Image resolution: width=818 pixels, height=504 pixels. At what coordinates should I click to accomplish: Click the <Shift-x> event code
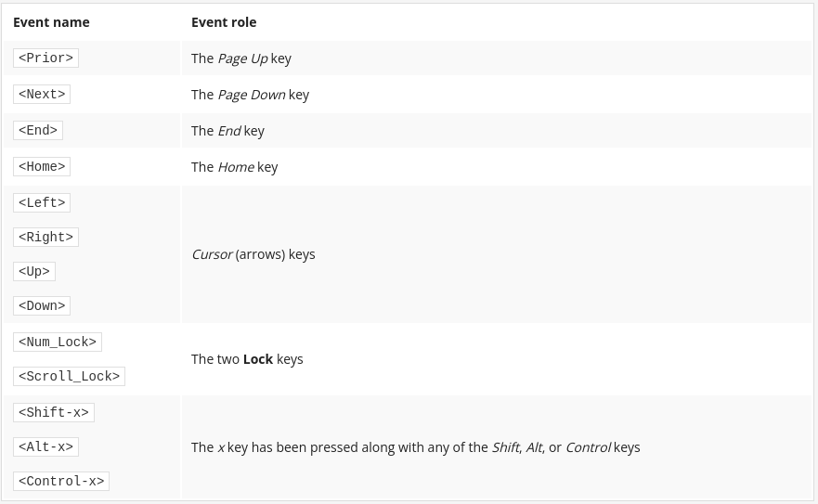(54, 413)
